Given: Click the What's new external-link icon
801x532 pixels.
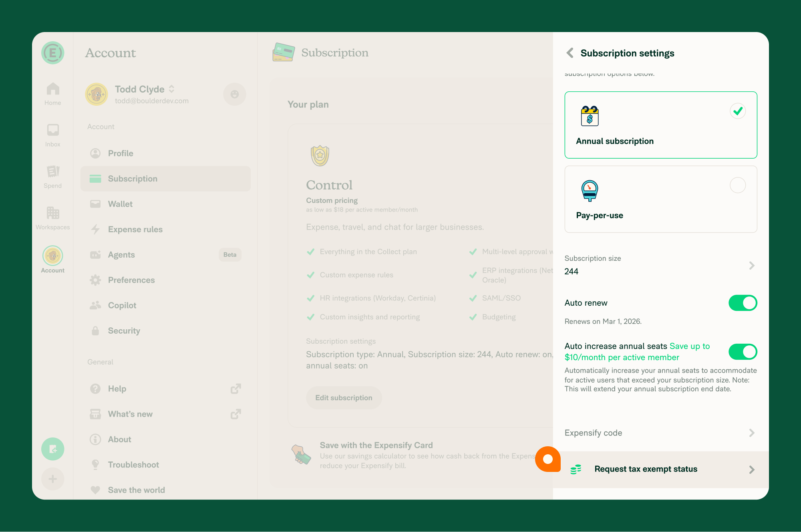Looking at the screenshot, I should click(235, 414).
